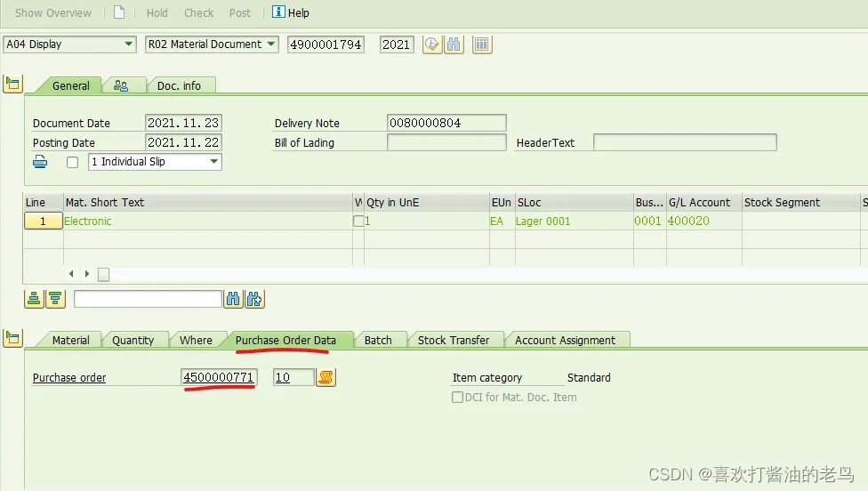Viewport: 868px width, 491px height.
Task: Click the binoculars search icon next to search field
Action: (x=233, y=299)
